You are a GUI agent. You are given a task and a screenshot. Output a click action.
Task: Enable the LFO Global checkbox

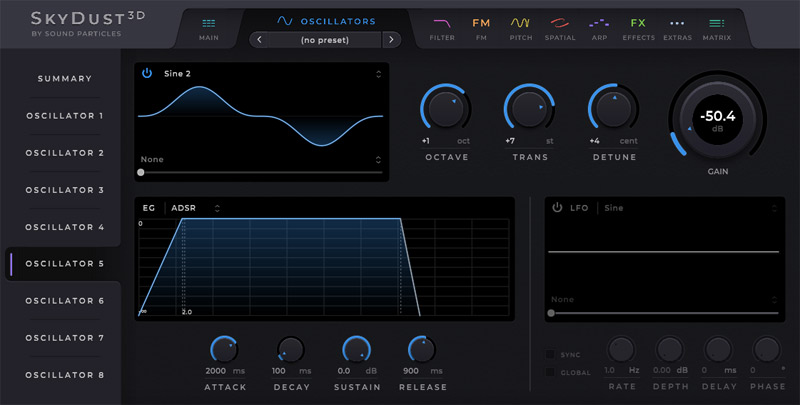point(551,372)
